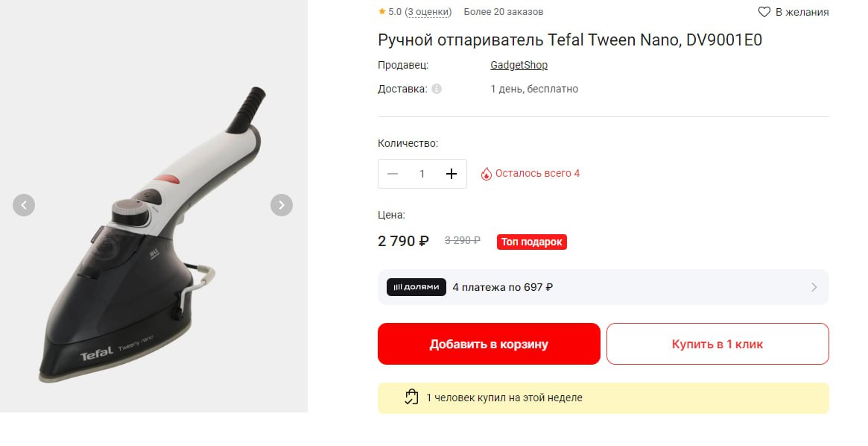The image size is (868, 446).
Task: Click the Долями logo badge
Action: [416, 287]
